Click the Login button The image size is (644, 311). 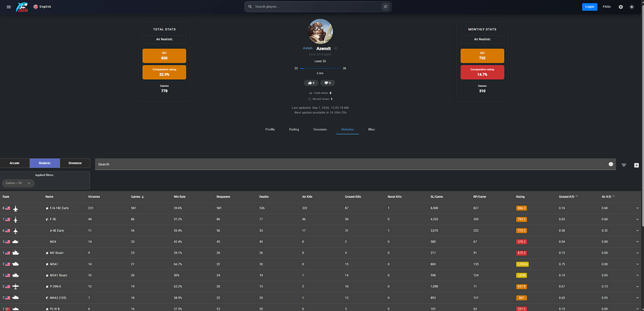[x=589, y=7]
